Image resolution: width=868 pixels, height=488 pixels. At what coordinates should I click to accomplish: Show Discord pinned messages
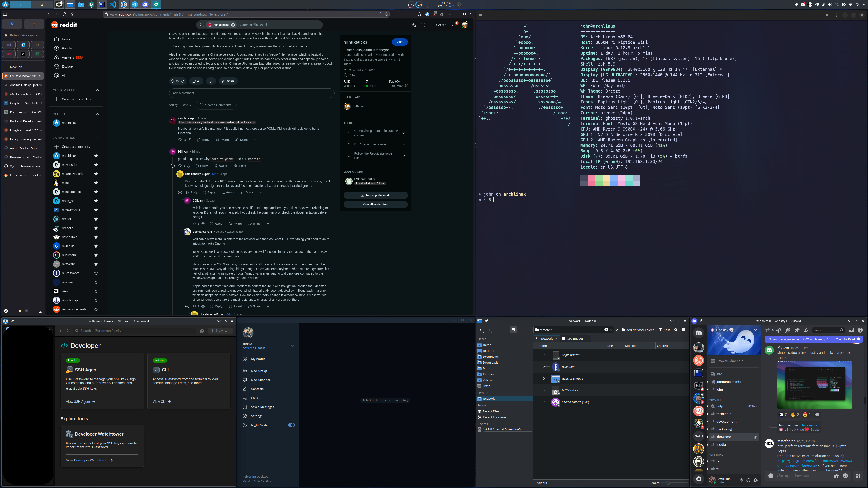coord(797,330)
